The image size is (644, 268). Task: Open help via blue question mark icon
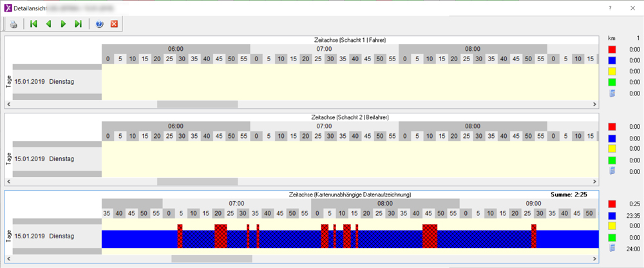99,24
